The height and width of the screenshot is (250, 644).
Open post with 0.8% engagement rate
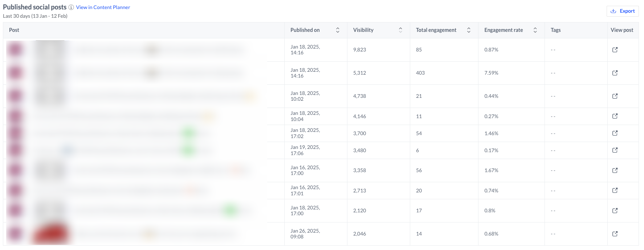(x=615, y=211)
